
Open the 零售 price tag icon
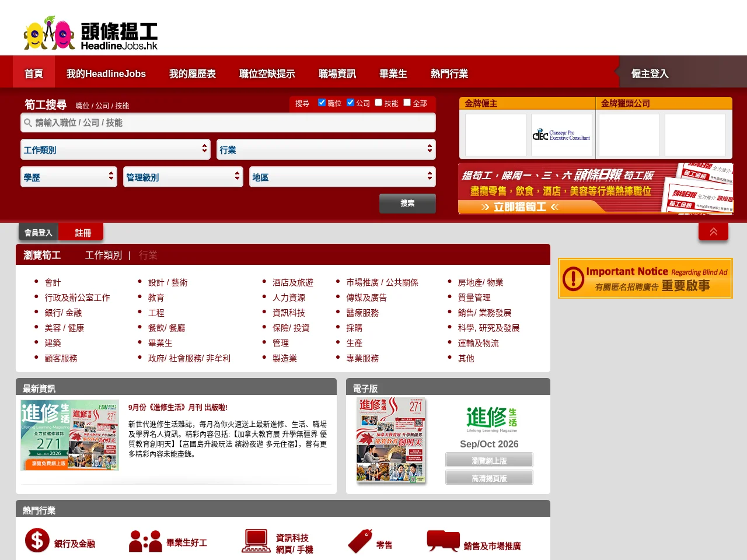(360, 541)
